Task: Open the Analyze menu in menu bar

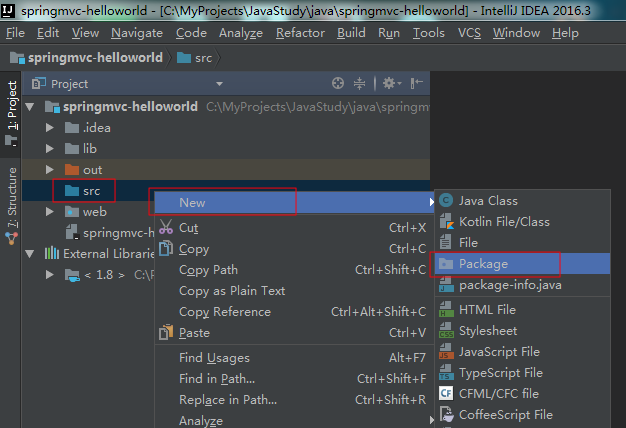Action: (x=241, y=33)
